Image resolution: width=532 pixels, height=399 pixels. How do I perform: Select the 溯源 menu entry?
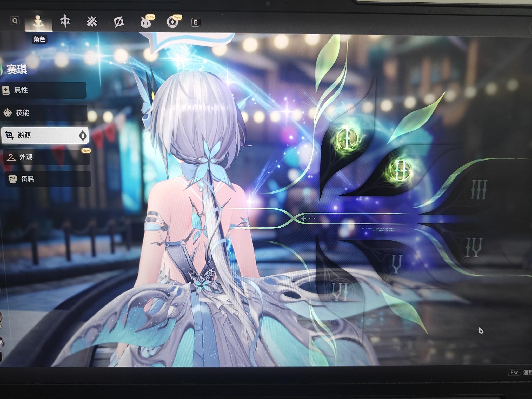[45, 135]
